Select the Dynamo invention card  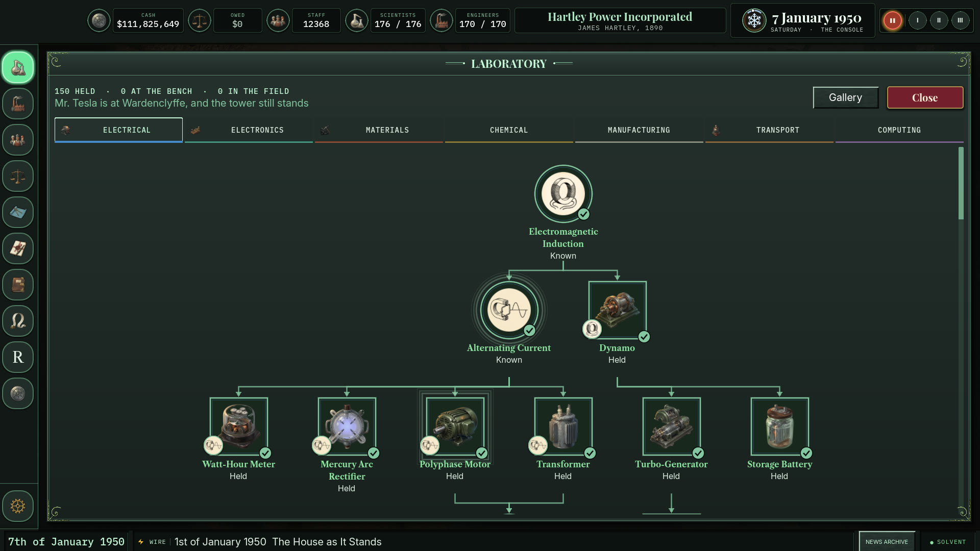click(617, 310)
